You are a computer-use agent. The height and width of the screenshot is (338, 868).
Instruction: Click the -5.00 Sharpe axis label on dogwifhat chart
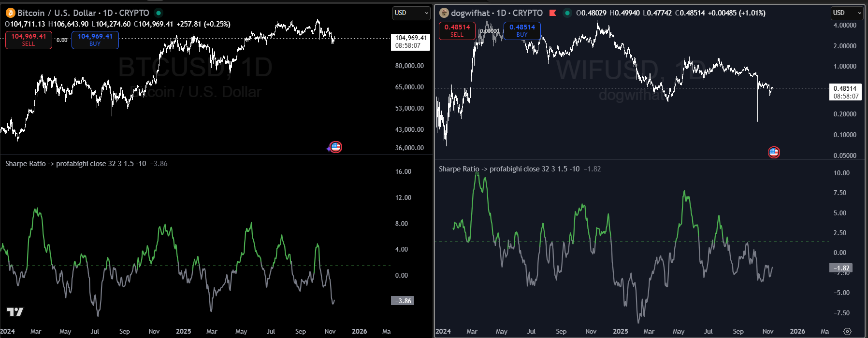pyautogui.click(x=841, y=293)
